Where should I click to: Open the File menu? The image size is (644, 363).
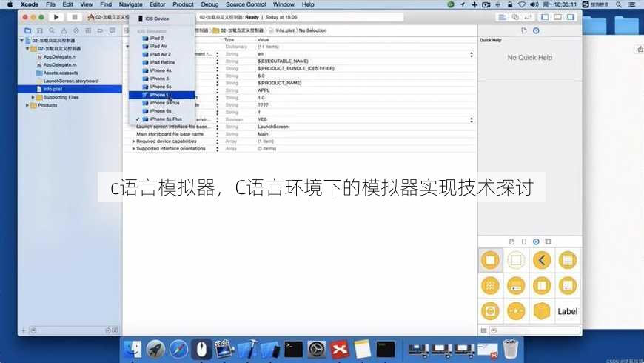(50, 4)
